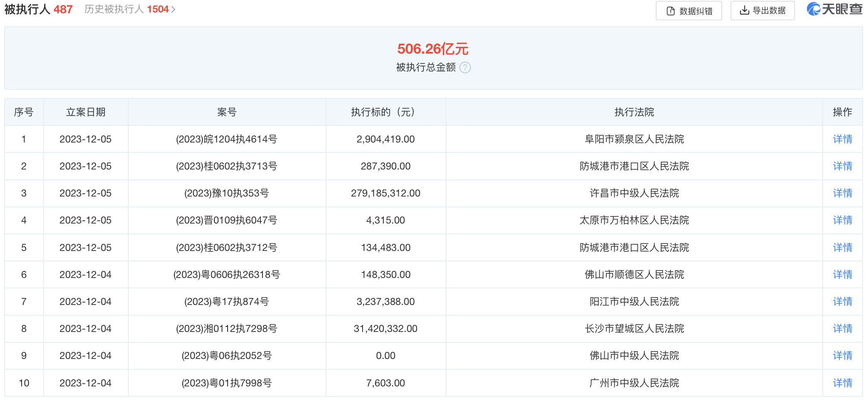Click the 天眼查 logo

tap(834, 9)
